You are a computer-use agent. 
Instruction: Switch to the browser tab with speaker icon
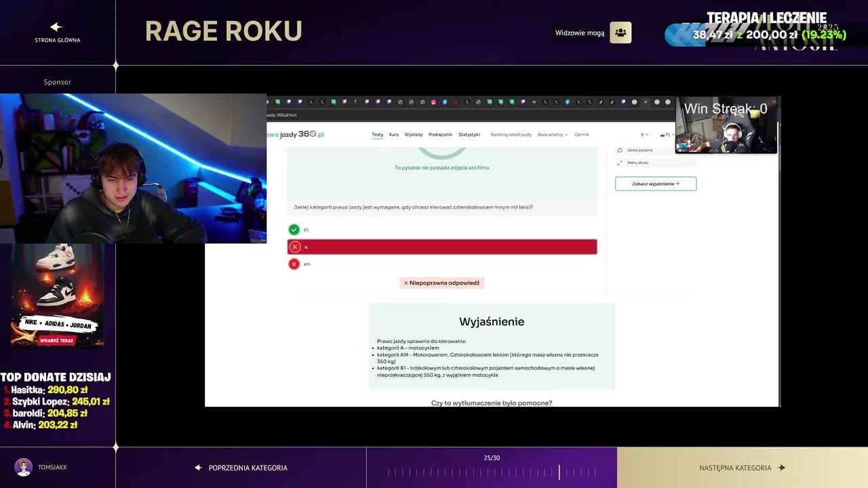534,102
